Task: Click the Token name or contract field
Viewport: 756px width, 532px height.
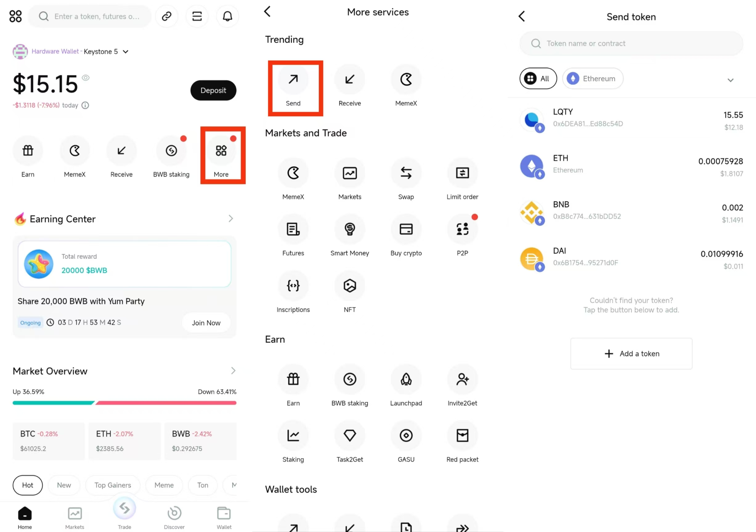Action: pyautogui.click(x=631, y=43)
